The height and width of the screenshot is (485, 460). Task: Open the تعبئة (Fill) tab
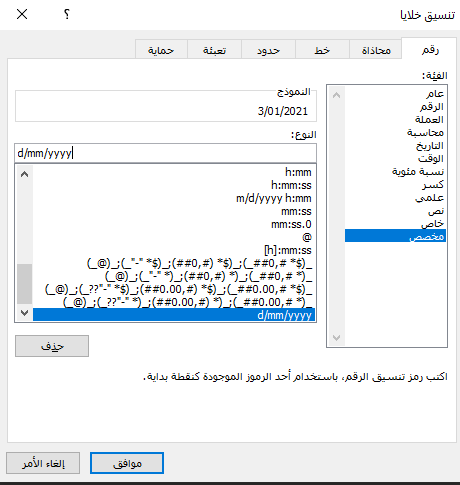pos(214,50)
